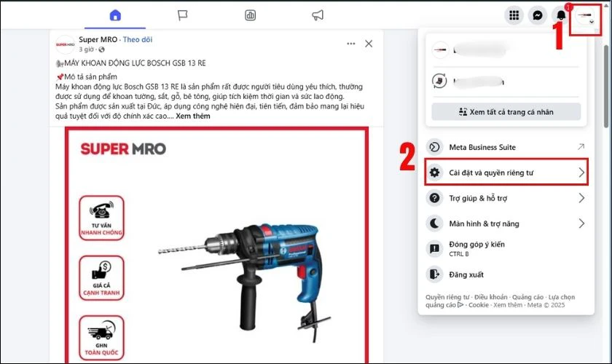The height and width of the screenshot is (364, 612).
Task: Open the Ads megaphone tab
Action: (318, 15)
